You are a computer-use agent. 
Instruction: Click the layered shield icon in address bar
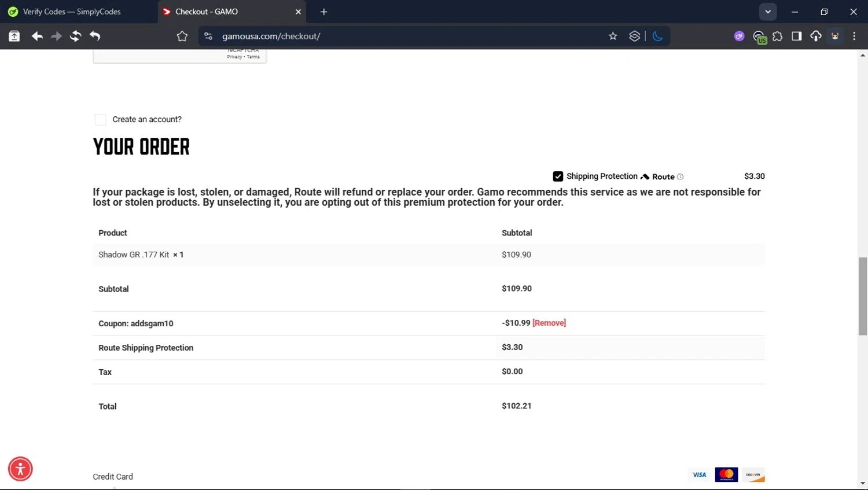pos(634,36)
